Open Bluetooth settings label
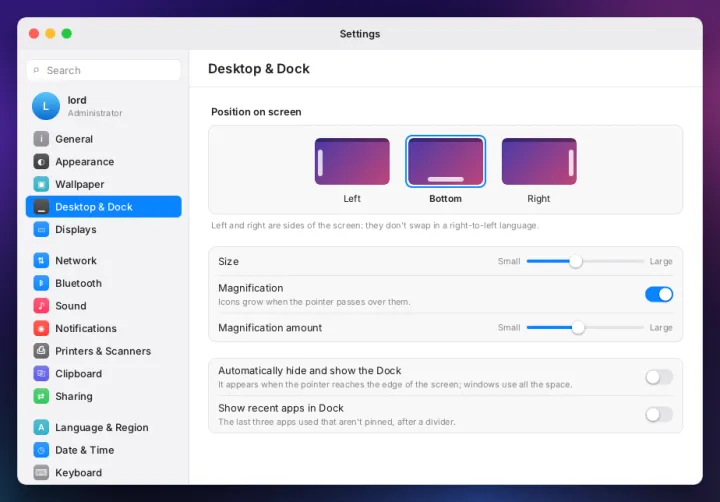Viewport: 720px width, 502px height. click(x=79, y=283)
